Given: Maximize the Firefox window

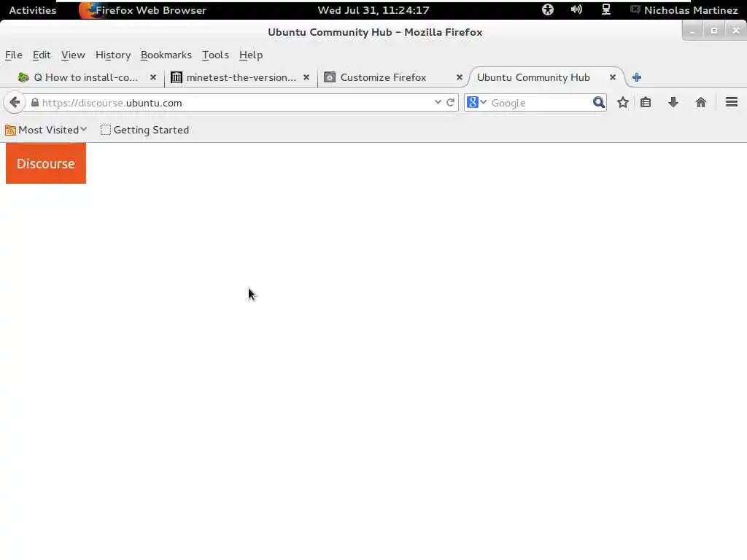Looking at the screenshot, I should [714, 31].
